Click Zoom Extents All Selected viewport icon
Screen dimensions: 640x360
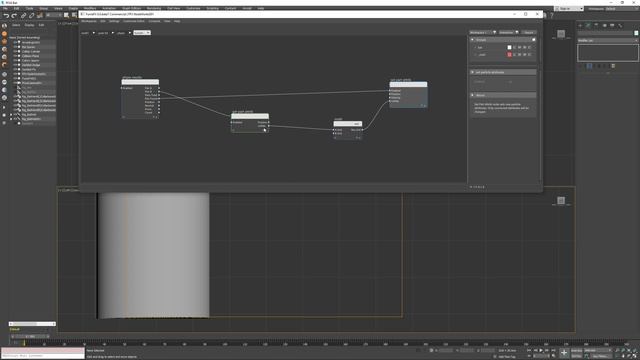point(635,351)
